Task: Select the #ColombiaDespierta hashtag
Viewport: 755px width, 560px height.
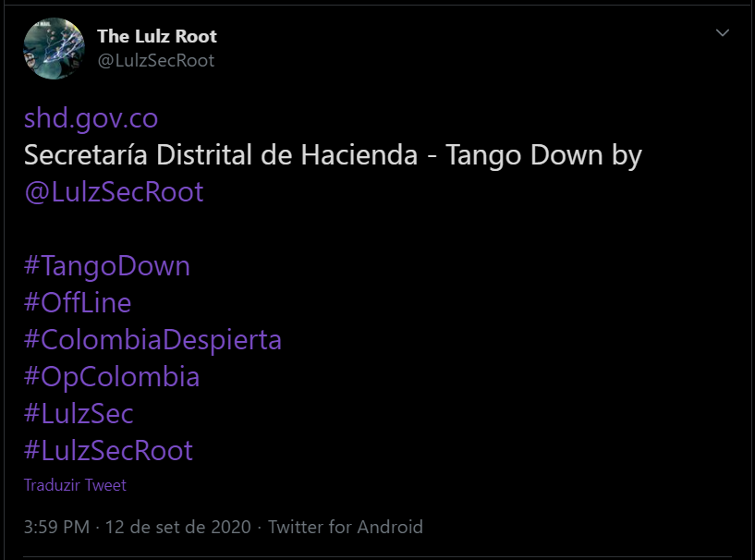Action: click(x=152, y=340)
